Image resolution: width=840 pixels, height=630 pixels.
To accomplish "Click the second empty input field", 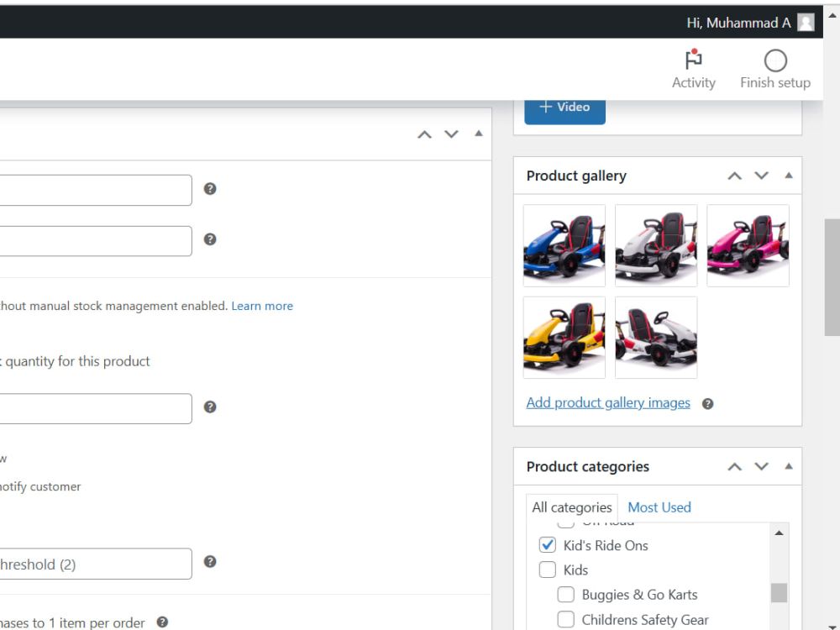I will [x=96, y=241].
